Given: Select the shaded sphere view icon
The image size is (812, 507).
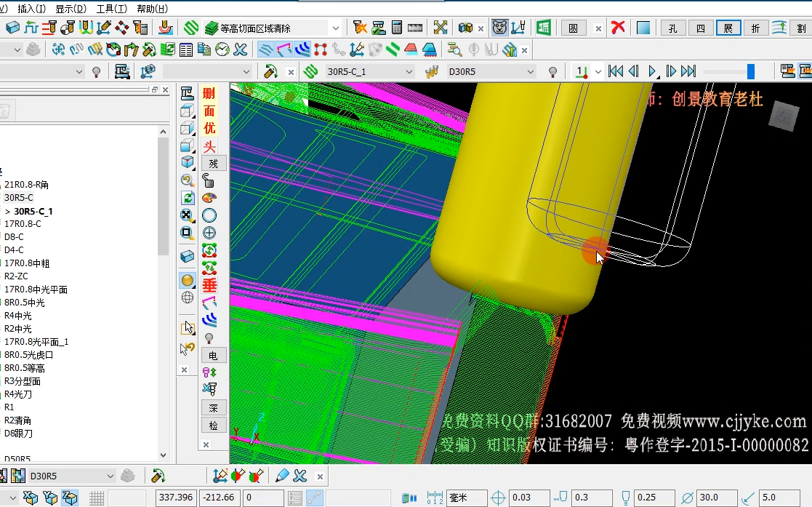Looking at the screenshot, I should tap(188, 281).
